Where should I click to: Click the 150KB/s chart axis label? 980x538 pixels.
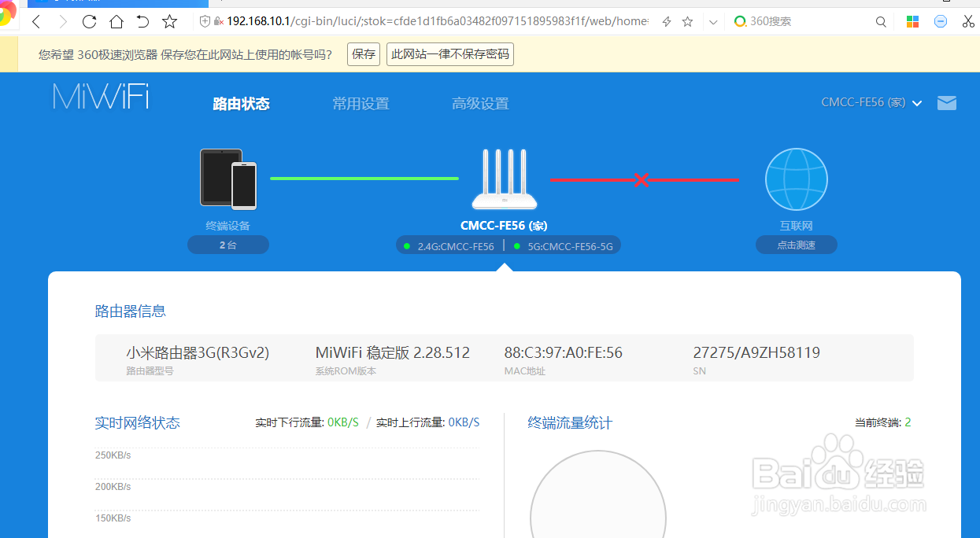(113, 518)
